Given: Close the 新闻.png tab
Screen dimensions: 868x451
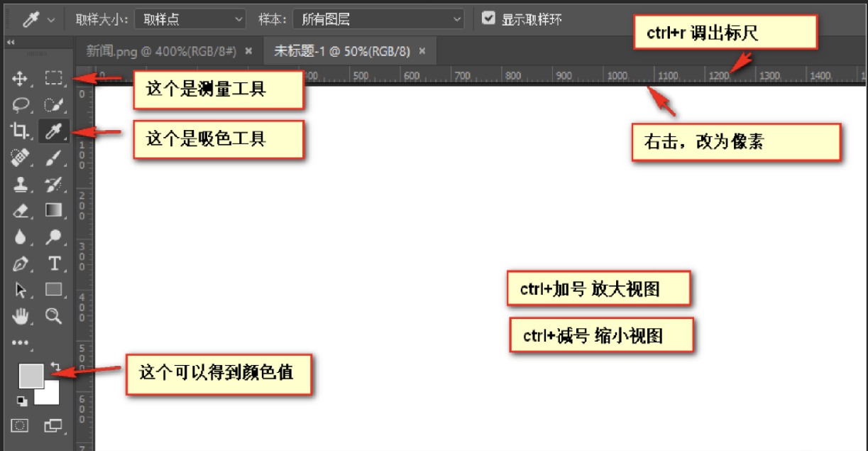Looking at the screenshot, I should pos(248,51).
